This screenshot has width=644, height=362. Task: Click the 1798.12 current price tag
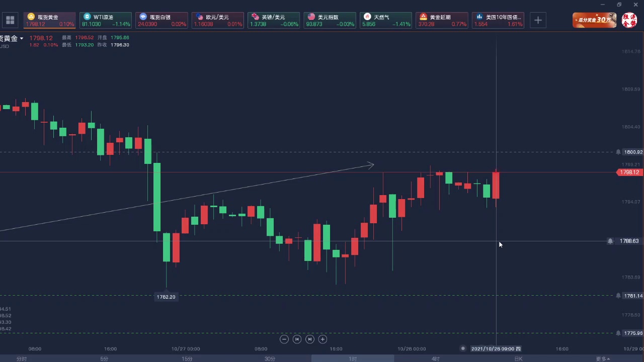629,172
